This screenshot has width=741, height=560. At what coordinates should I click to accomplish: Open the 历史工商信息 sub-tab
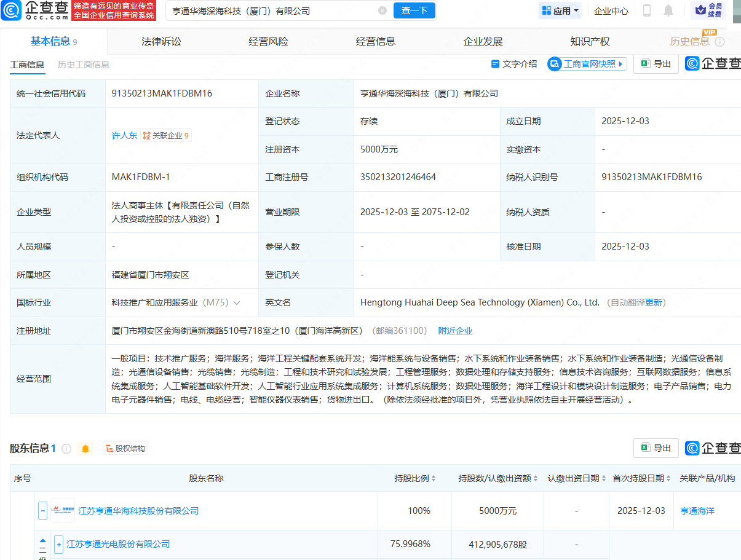click(84, 65)
